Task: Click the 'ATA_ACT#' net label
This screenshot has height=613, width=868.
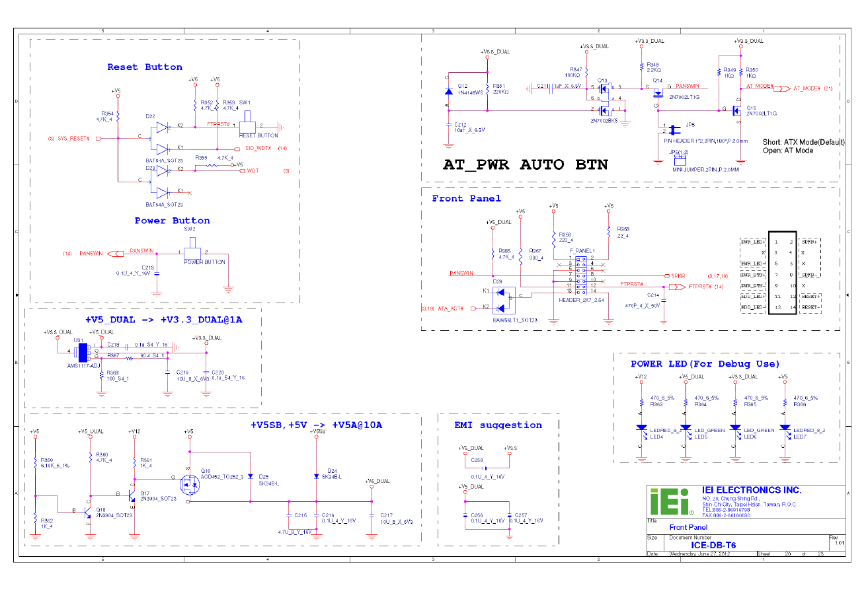Action: pos(452,308)
